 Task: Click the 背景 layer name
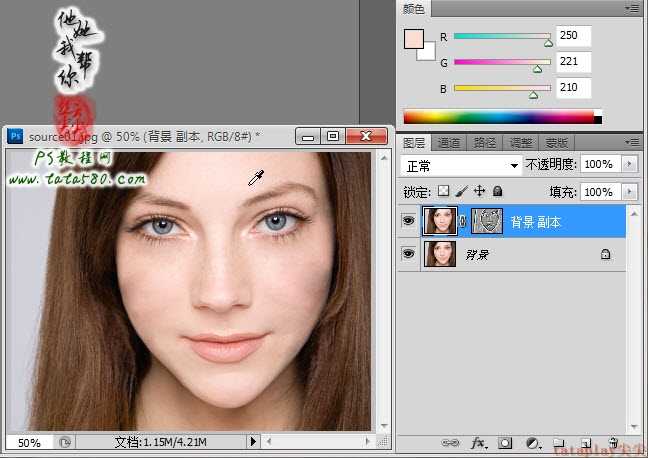click(477, 255)
